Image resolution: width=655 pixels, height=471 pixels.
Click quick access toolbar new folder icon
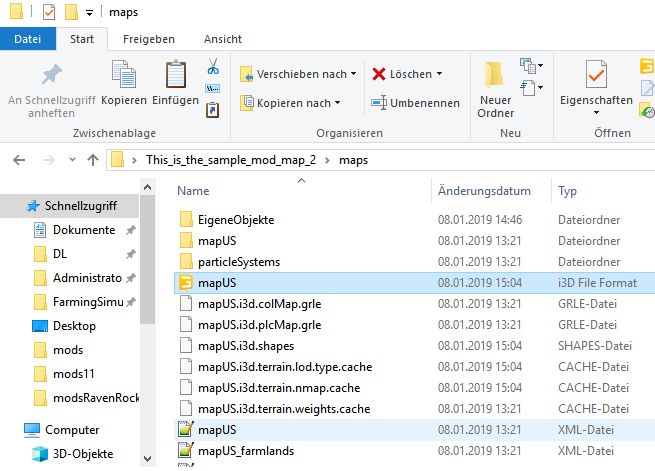(71, 12)
